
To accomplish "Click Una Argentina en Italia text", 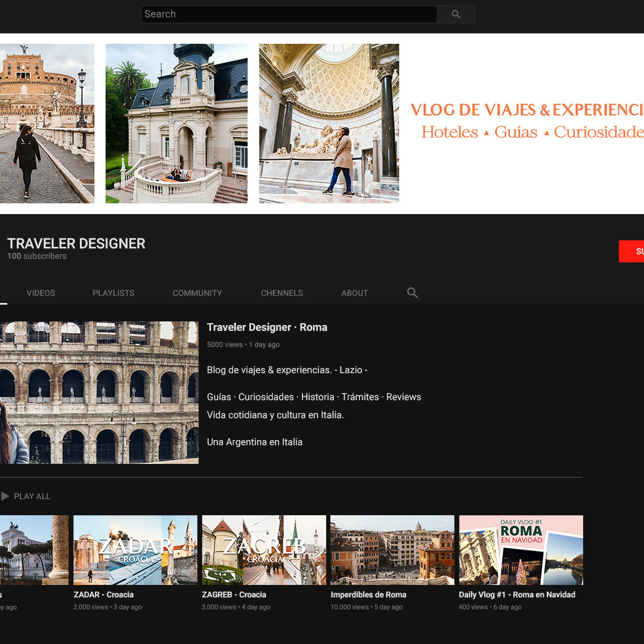I will (255, 442).
